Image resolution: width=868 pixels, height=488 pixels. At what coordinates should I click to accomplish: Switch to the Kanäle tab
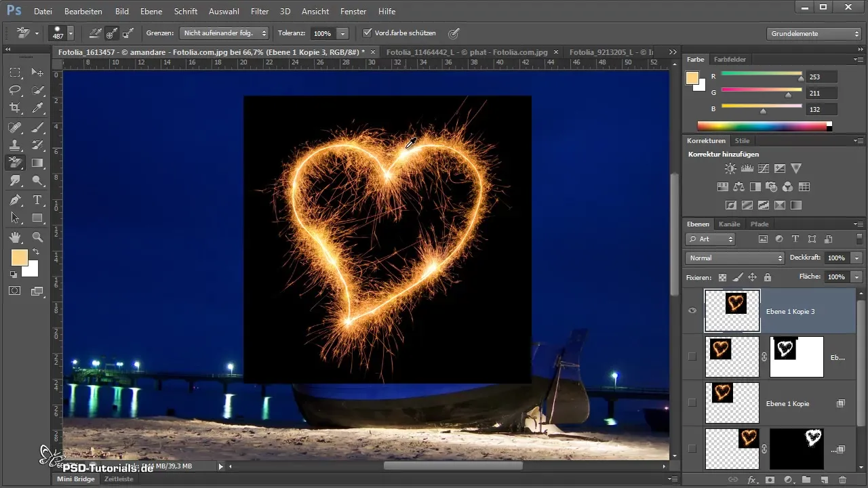click(730, 224)
